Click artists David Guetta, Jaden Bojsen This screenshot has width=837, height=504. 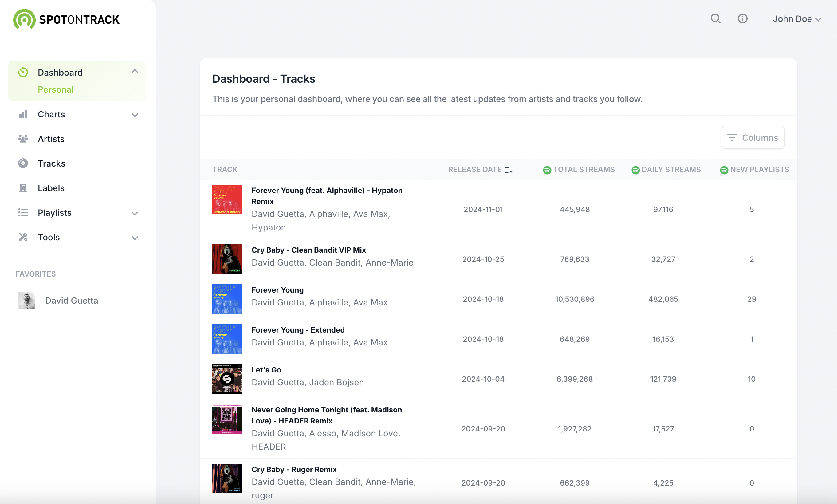point(308,382)
